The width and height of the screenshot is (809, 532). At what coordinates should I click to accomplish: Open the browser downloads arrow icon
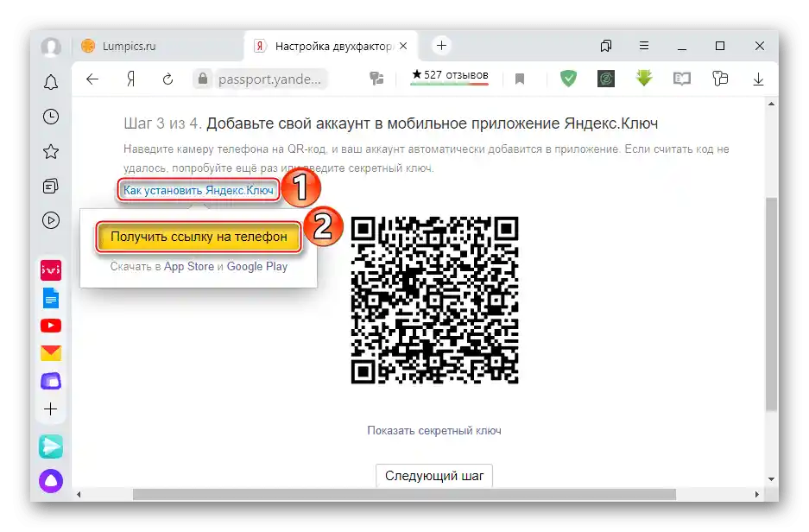pyautogui.click(x=758, y=79)
